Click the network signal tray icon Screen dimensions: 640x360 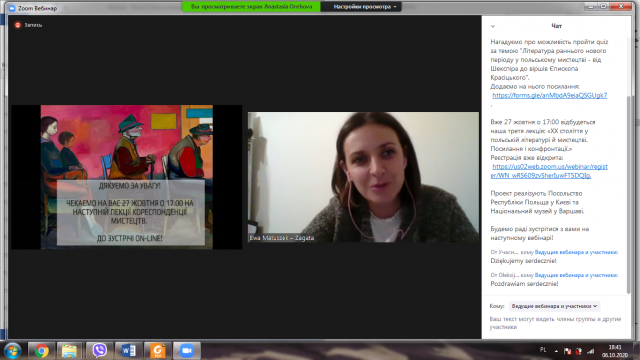point(590,351)
